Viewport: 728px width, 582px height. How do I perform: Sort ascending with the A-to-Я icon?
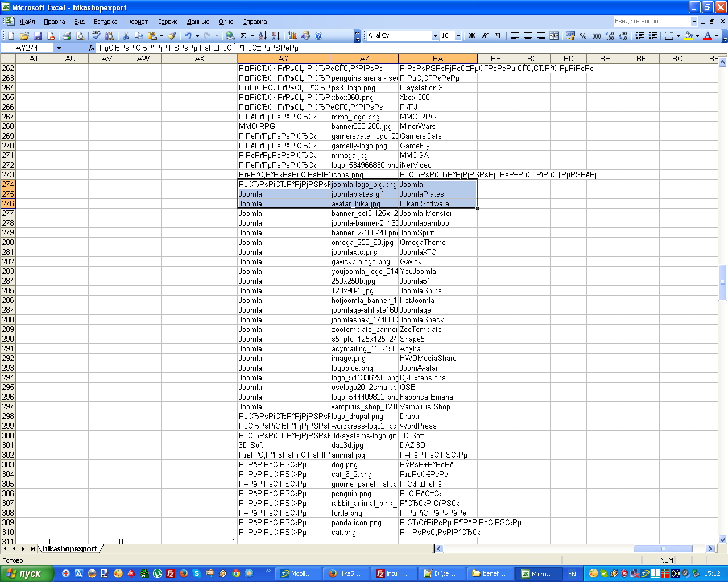pos(262,36)
